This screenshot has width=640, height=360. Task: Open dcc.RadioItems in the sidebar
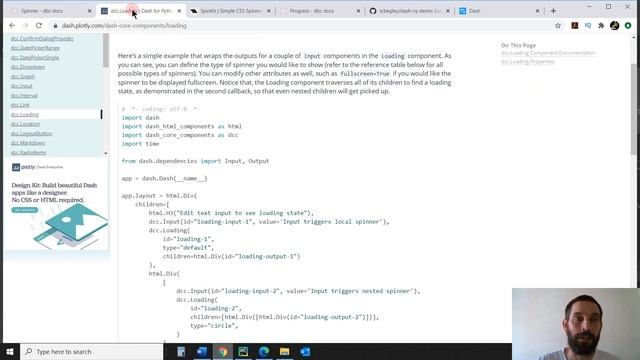click(x=29, y=152)
